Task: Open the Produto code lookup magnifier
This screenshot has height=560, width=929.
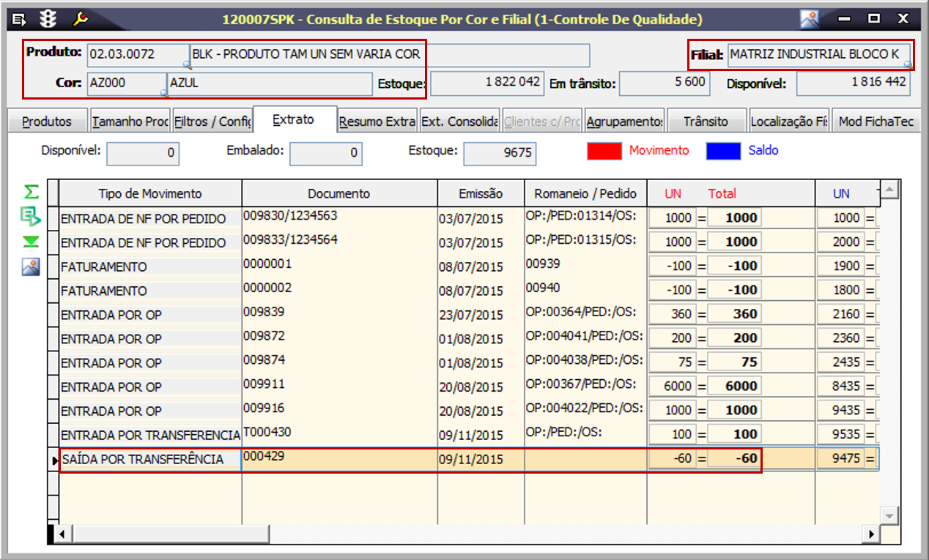Action: click(187, 65)
